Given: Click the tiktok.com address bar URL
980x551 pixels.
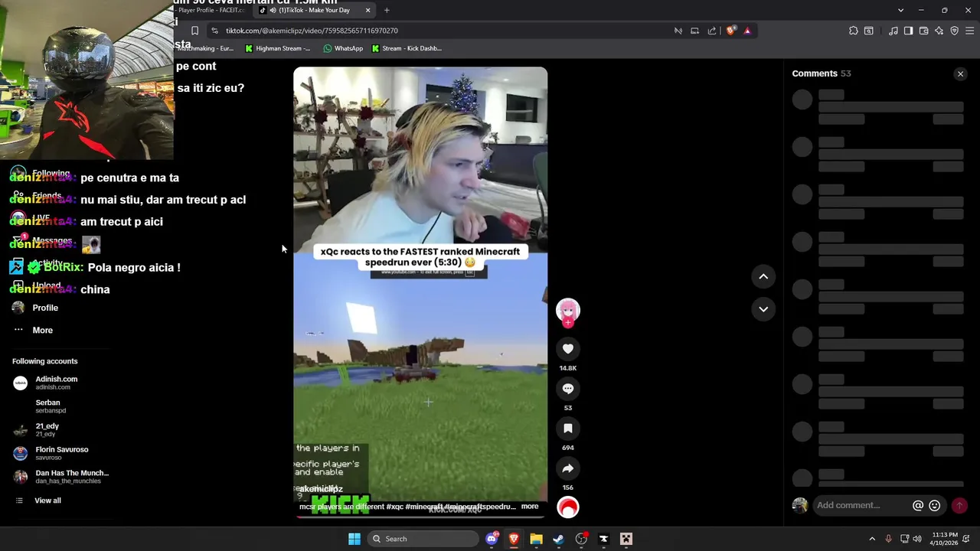Looking at the screenshot, I should (312, 31).
